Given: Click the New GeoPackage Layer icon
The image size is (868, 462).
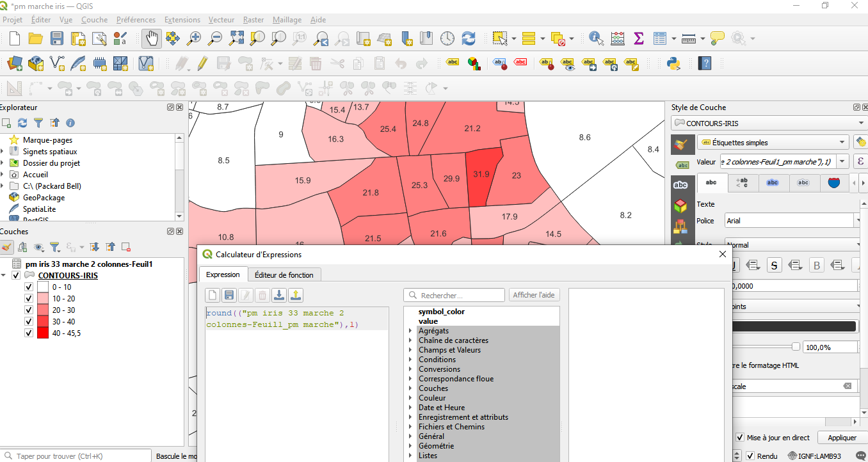Looking at the screenshot, I should pyautogui.click(x=36, y=63).
